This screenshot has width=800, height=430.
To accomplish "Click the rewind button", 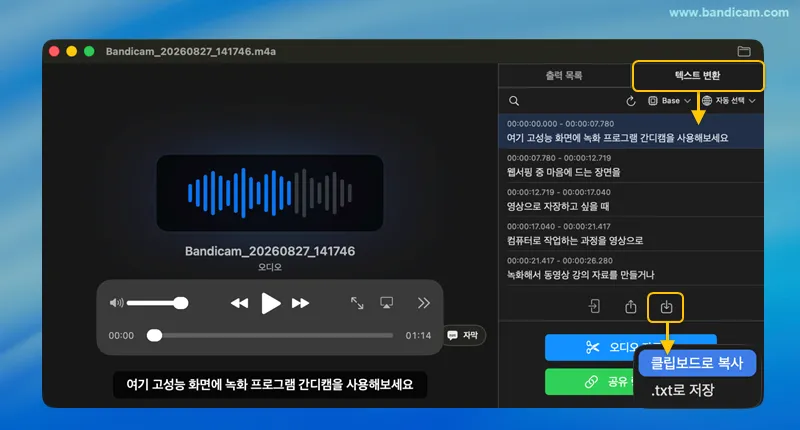I will (239, 303).
